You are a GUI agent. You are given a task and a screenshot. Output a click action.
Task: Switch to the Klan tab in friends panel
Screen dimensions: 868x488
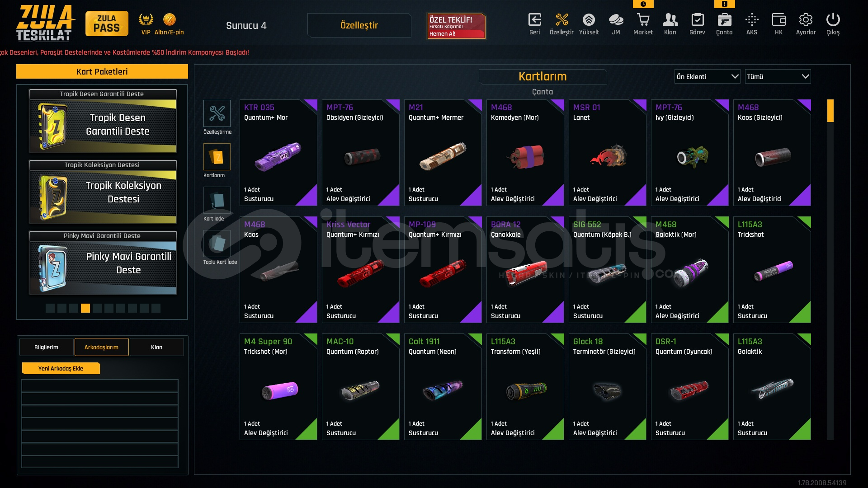point(156,347)
